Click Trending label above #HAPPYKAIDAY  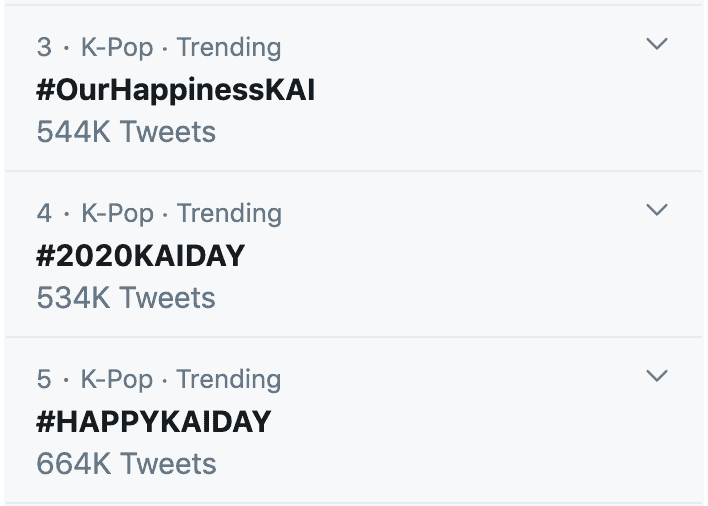(x=229, y=380)
